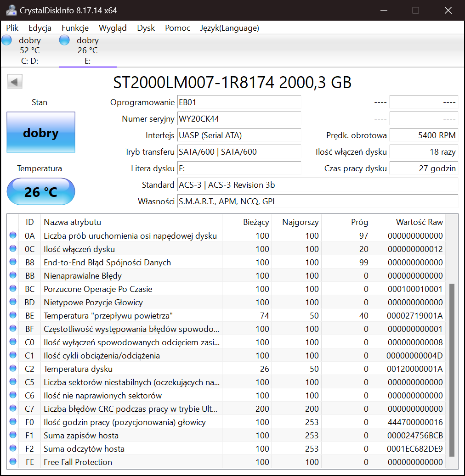Open the Plik menu
465x476 pixels.
[x=12, y=28]
